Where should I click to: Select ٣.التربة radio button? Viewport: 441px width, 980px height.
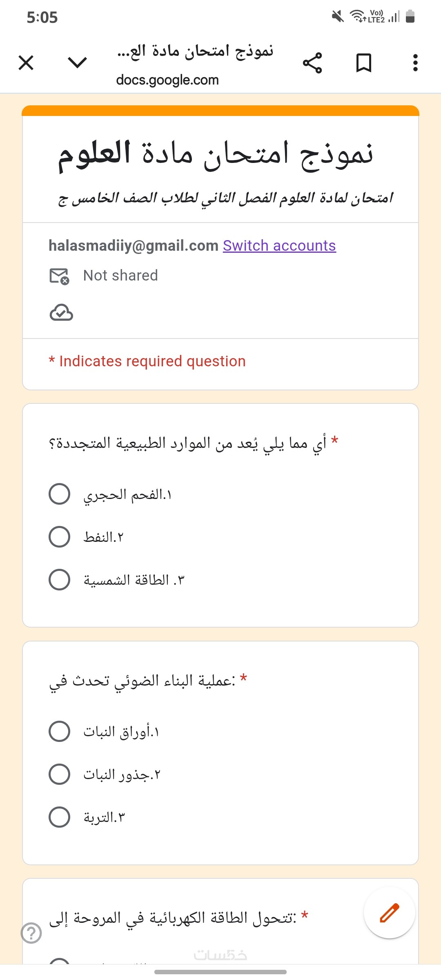tap(60, 817)
